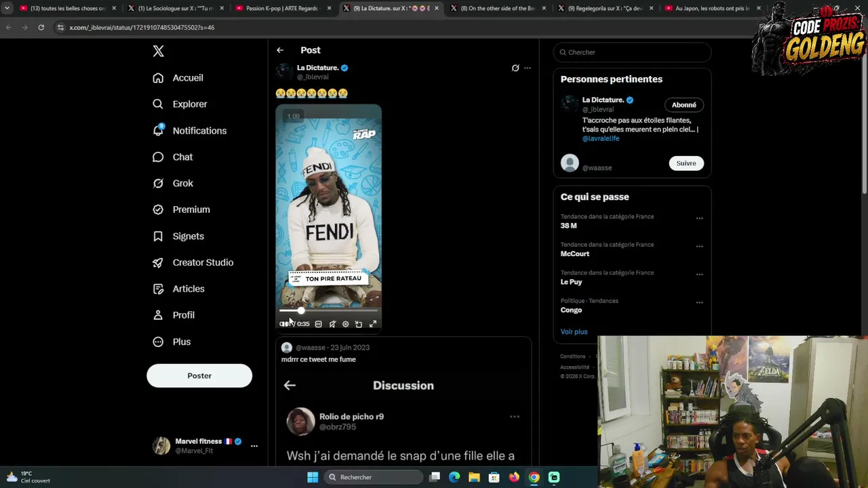The image size is (868, 488).
Task: Click the video seek slider handle
Action: pyautogui.click(x=301, y=311)
